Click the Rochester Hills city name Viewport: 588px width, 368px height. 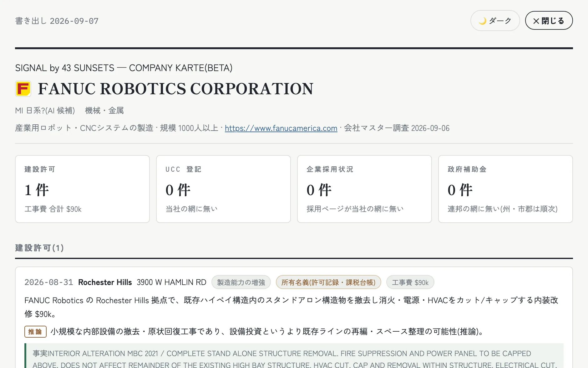[105, 282]
